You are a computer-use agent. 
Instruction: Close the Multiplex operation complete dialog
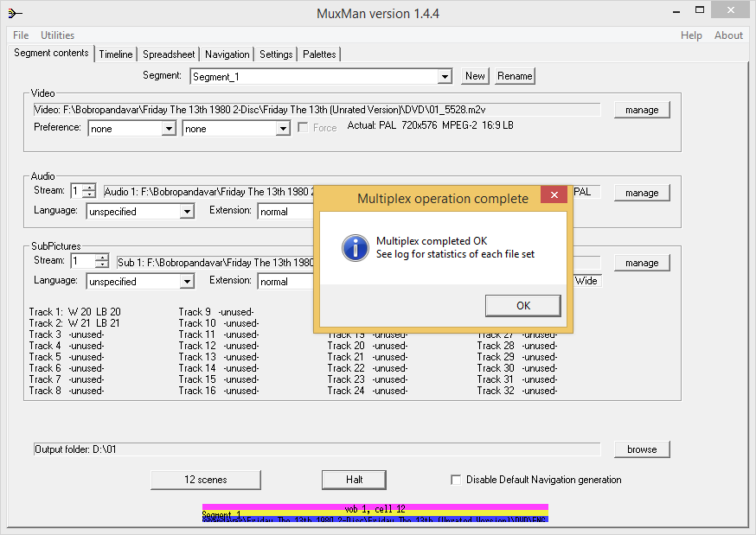click(x=554, y=194)
